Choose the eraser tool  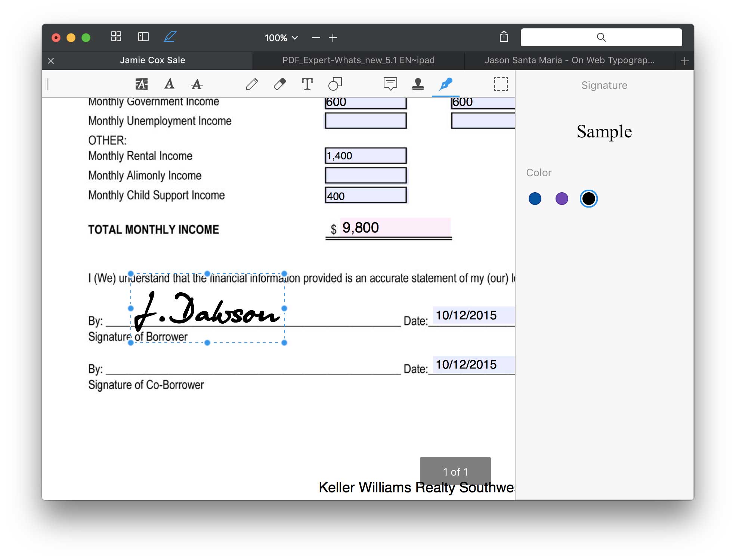(279, 84)
